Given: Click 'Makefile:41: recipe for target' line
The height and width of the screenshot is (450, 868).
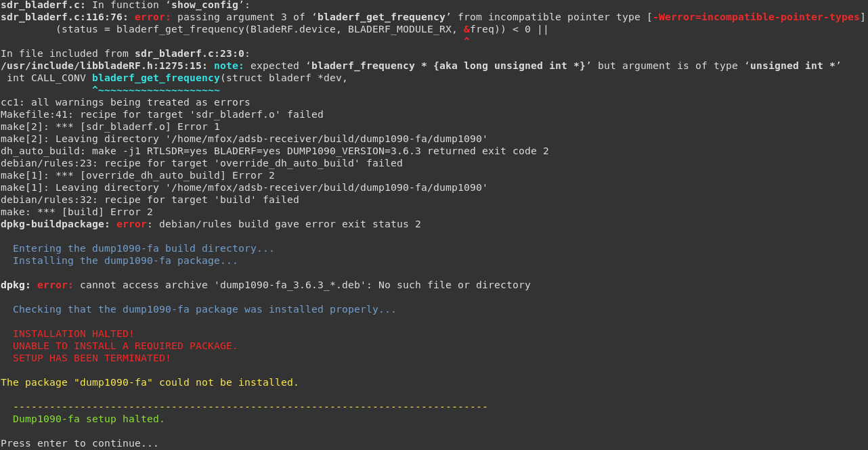Looking at the screenshot, I should (162, 114).
